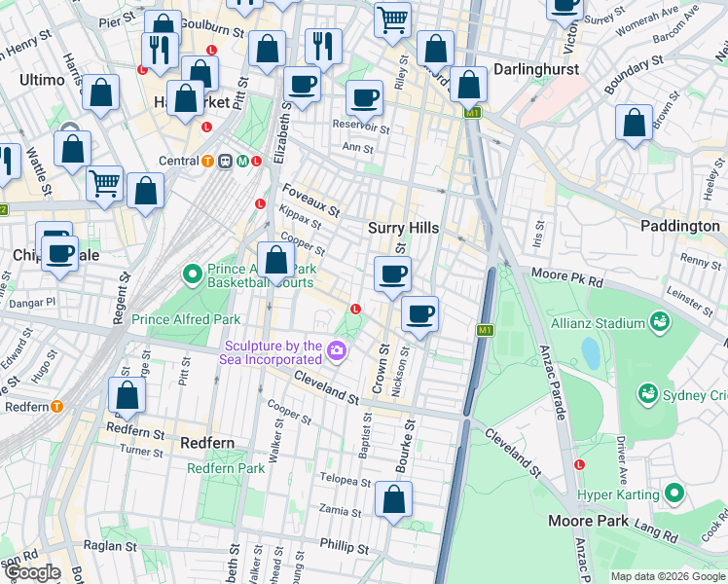Image resolution: width=728 pixels, height=584 pixels.
Task: Click the Foveaux St road label
Action: 311,201
